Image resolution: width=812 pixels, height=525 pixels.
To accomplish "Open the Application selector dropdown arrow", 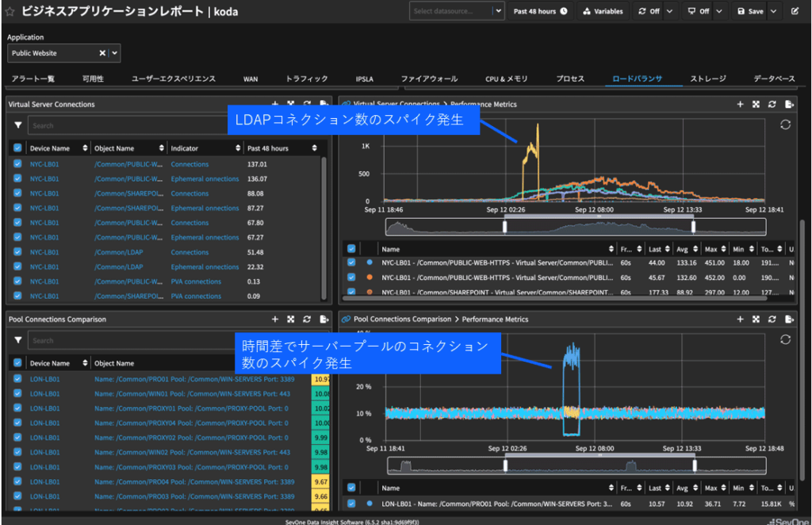I will [115, 53].
